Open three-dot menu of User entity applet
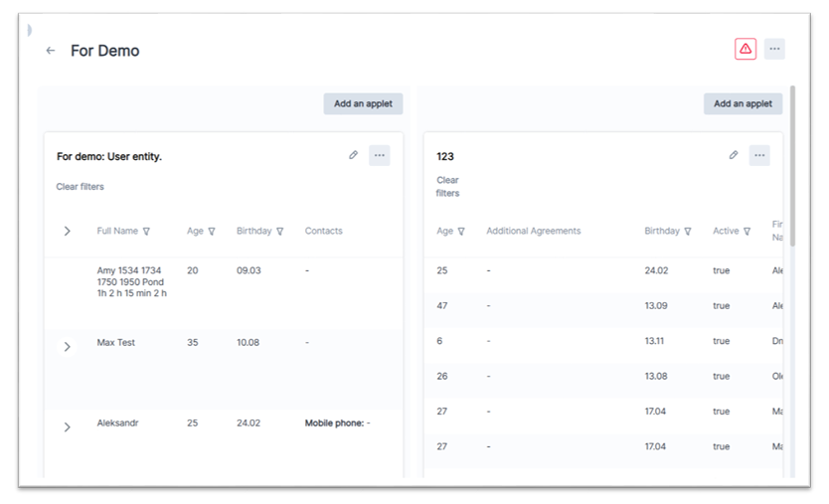The image size is (829, 504). (x=379, y=155)
